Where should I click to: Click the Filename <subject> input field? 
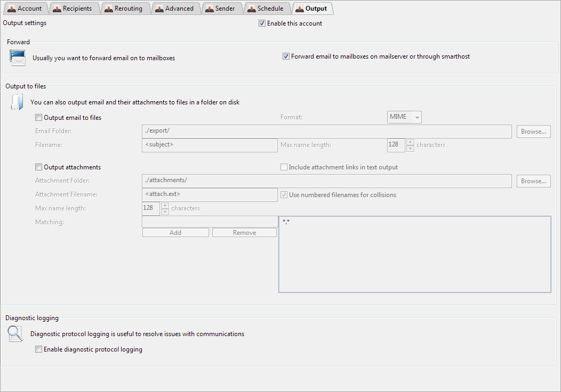209,145
